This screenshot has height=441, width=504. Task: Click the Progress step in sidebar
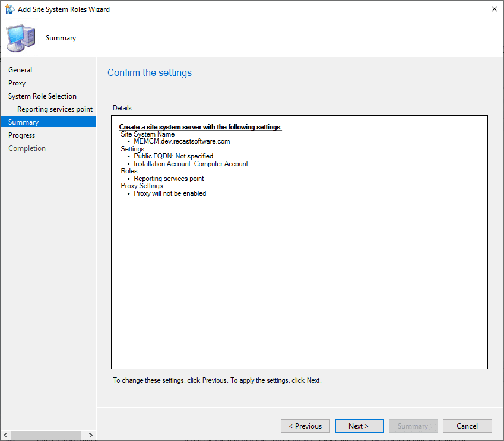pos(21,135)
